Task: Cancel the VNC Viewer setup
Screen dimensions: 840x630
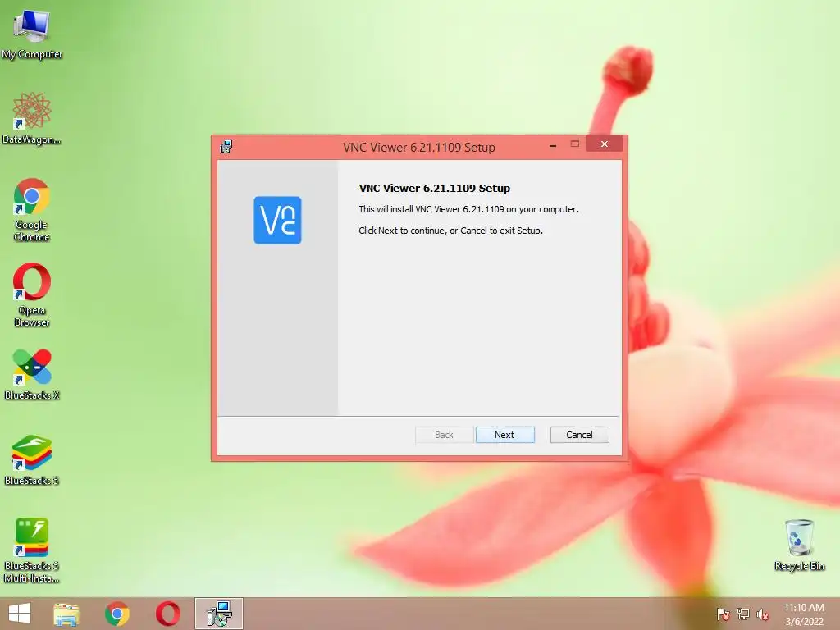Action: pyautogui.click(x=579, y=435)
